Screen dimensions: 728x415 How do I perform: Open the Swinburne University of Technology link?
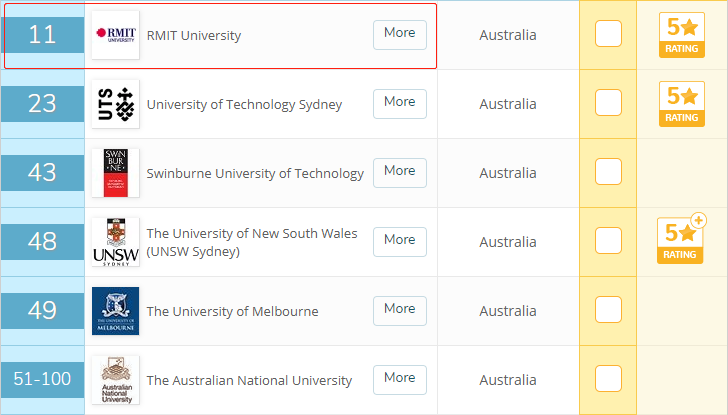[x=255, y=173]
